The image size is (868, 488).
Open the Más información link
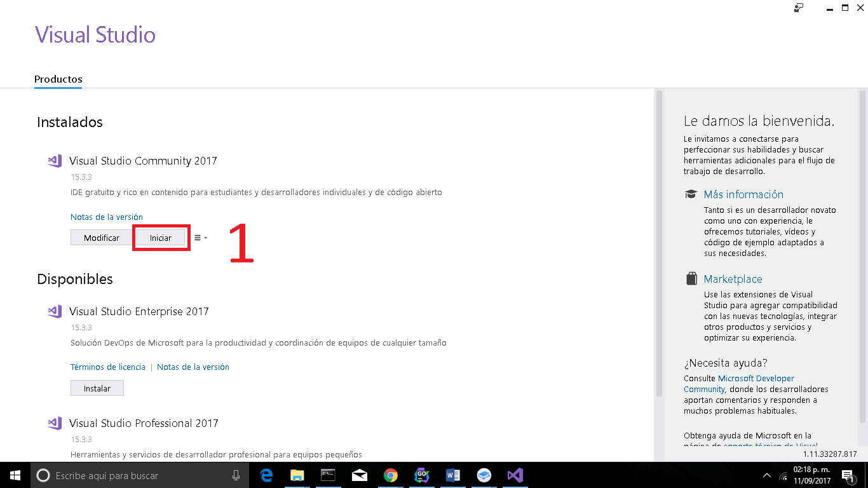[x=743, y=194]
